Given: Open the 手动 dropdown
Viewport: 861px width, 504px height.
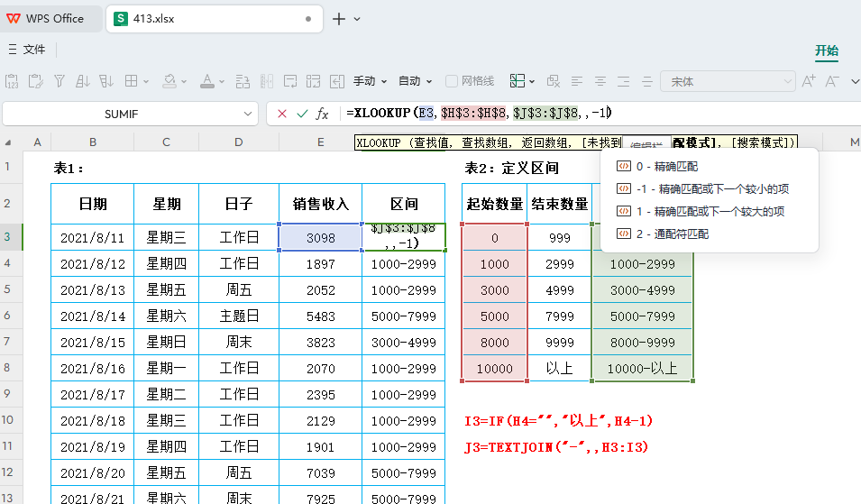Looking at the screenshot, I should coord(370,81).
